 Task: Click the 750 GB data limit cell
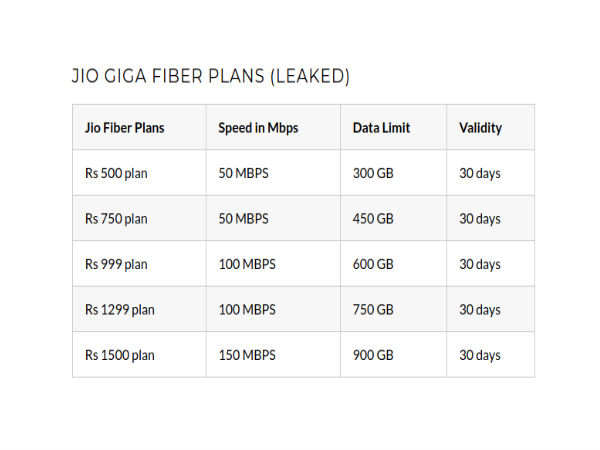[373, 310]
